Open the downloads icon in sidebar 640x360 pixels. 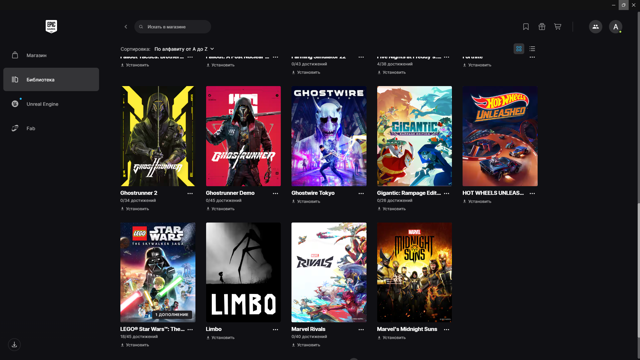tap(14, 344)
